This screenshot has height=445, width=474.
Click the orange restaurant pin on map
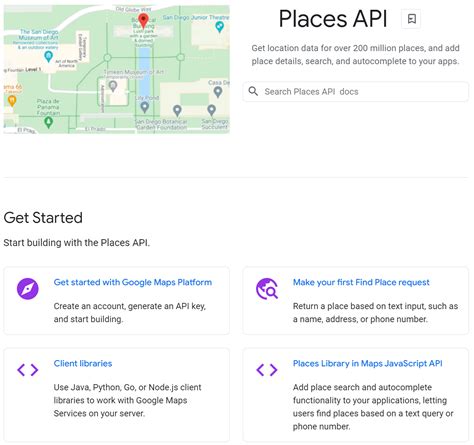tap(12, 101)
